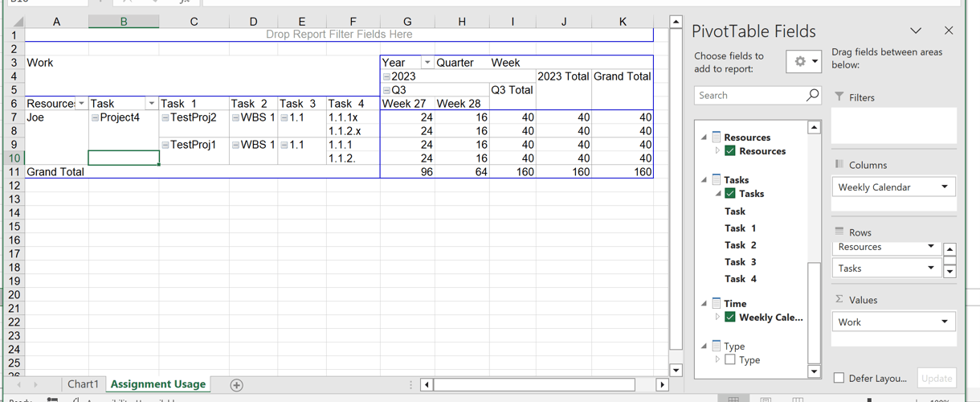This screenshot has height=402, width=980.
Task: Collapse the Resources table group
Action: (704, 137)
